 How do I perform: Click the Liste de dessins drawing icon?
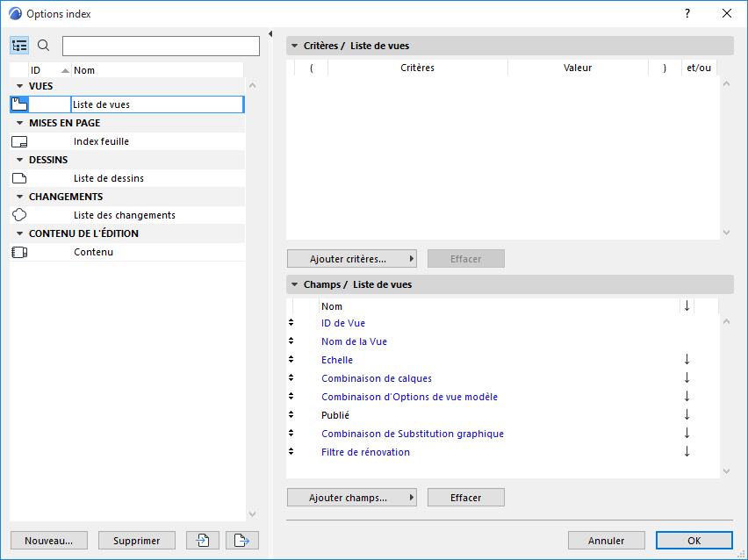point(20,177)
